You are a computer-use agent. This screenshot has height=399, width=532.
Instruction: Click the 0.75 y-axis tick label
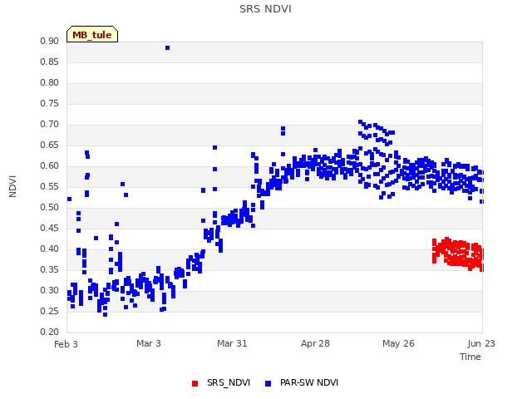coord(50,103)
